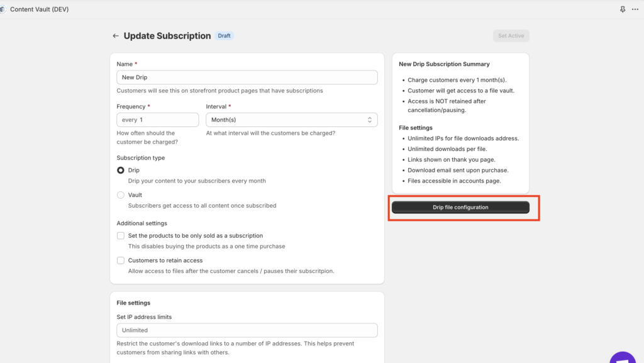The width and height of the screenshot is (644, 363).
Task: Open the purple chat widget bubble
Action: (x=623, y=358)
